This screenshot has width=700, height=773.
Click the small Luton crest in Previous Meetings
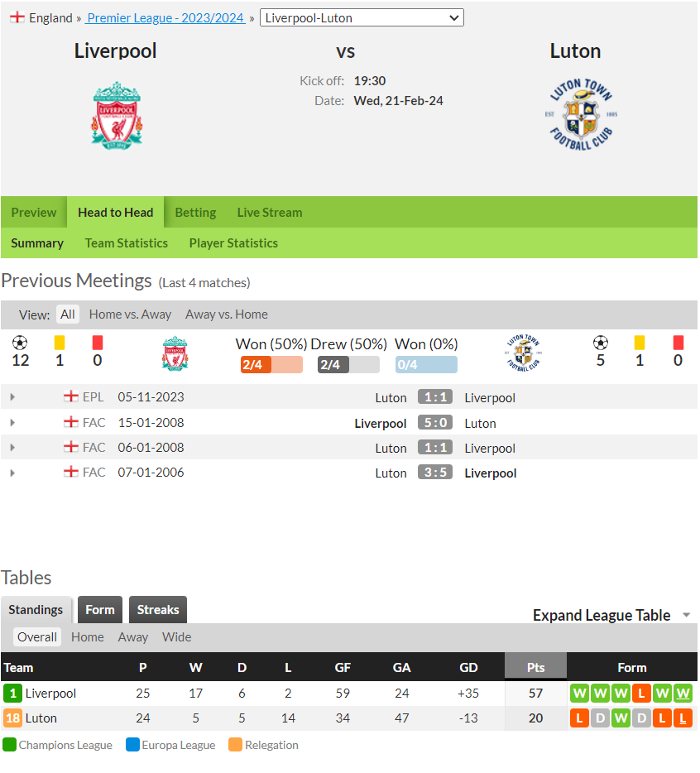(524, 353)
